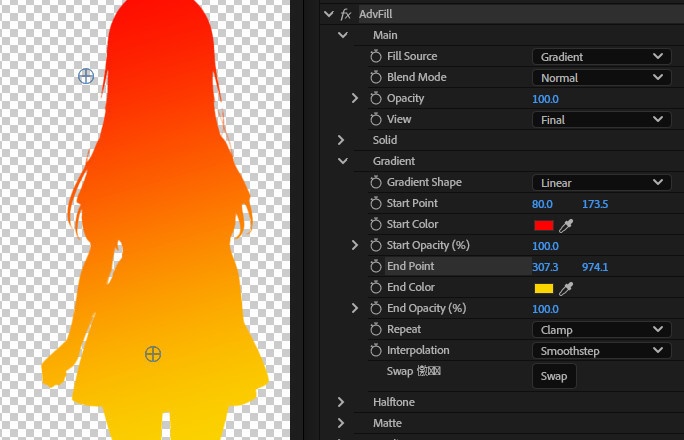Collapse the AdvFill effect group

click(x=329, y=14)
